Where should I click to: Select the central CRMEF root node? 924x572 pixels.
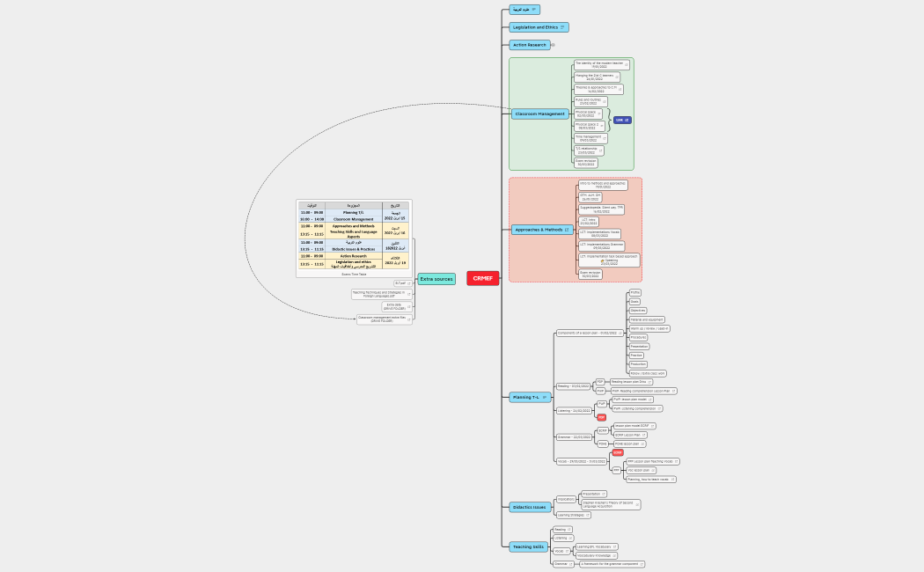click(482, 278)
